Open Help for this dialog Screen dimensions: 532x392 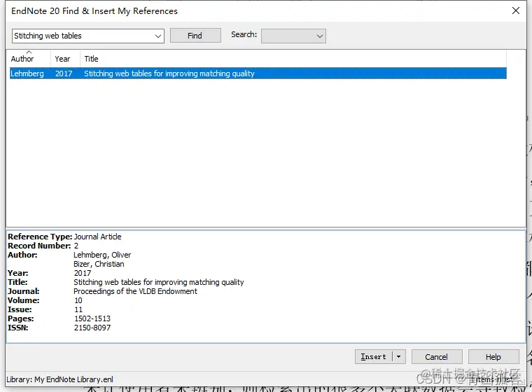(x=493, y=357)
